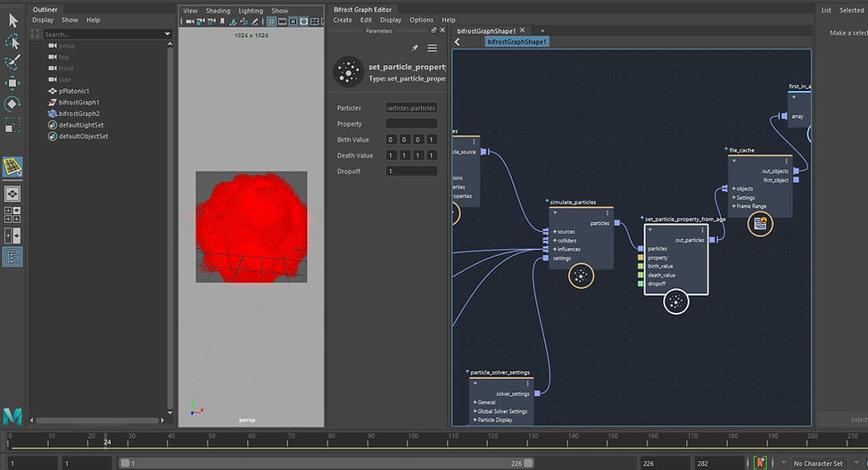Click the yellow grid icon in left toolbox
Viewport: 868px width, 470px height.
coord(12,167)
